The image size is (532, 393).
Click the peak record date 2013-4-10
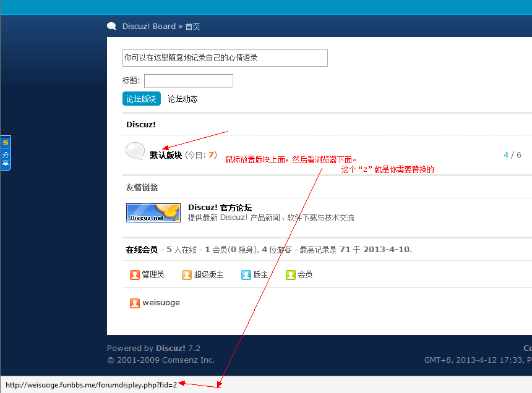[x=387, y=250]
